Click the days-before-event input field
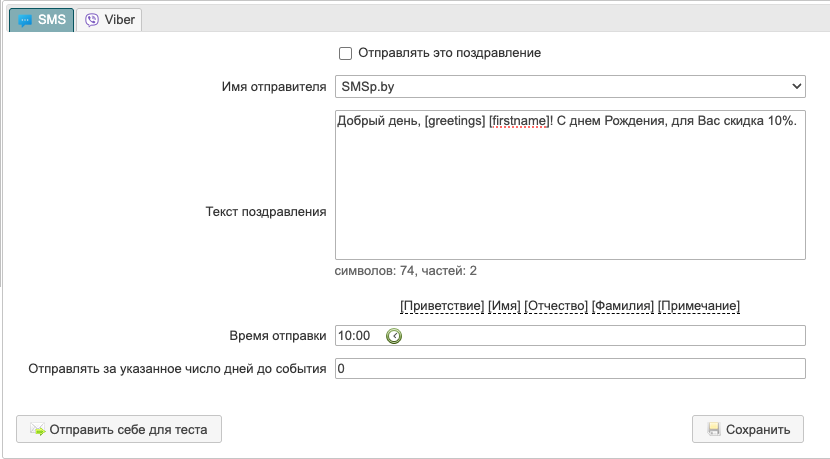This screenshot has width=830, height=459. pyautogui.click(x=569, y=369)
